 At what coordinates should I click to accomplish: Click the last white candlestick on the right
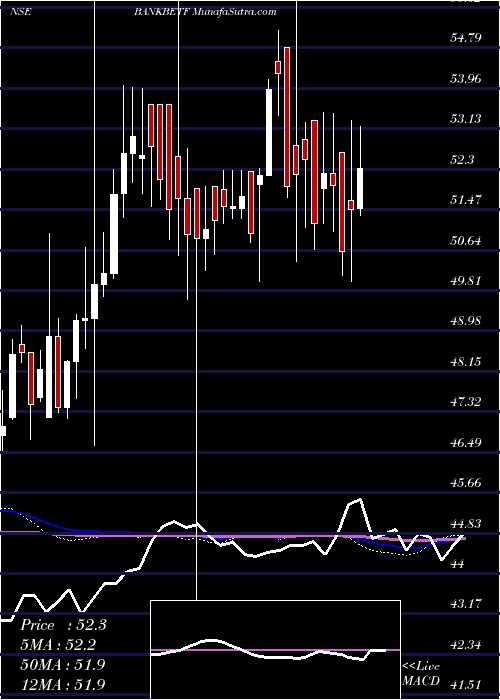point(360,188)
